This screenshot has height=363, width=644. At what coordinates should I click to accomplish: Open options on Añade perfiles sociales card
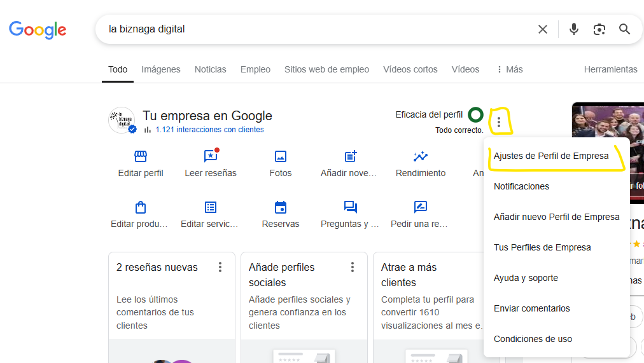[353, 268]
